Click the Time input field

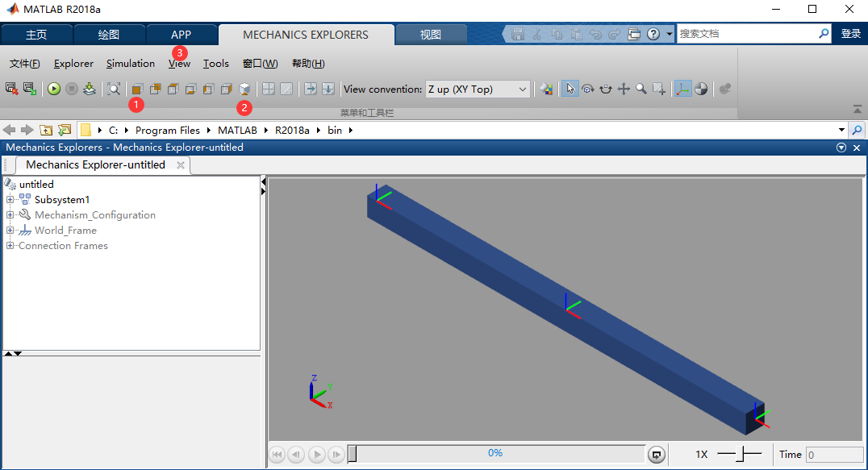pyautogui.click(x=834, y=455)
